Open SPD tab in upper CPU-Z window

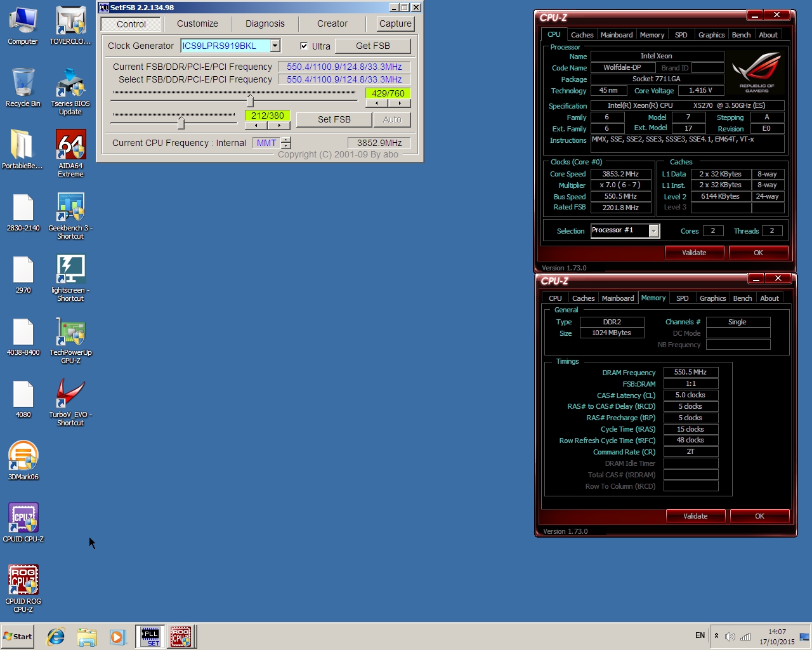click(x=681, y=35)
